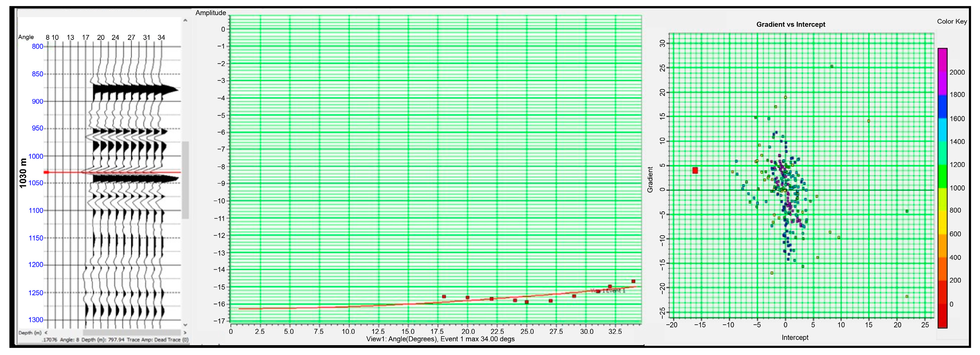
Task: Click the outlier point near intercept 15, gradient 14
Action: [868, 121]
